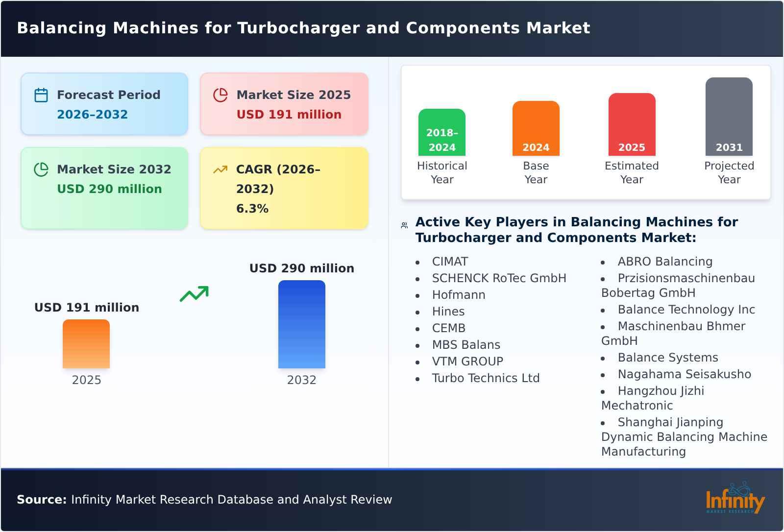784x532 pixels.
Task: Click the orange 2025 market size bar
Action: point(86,344)
